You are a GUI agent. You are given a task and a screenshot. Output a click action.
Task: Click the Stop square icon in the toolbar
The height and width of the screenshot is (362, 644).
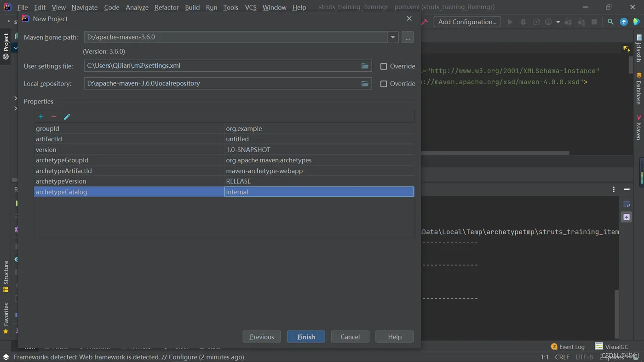[x=594, y=22]
